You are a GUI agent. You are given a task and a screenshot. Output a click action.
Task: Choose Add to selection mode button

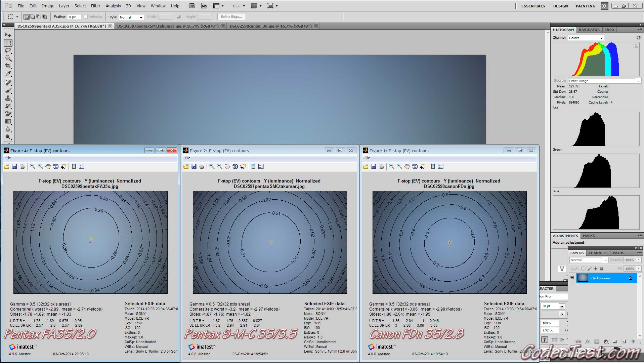point(33,16)
